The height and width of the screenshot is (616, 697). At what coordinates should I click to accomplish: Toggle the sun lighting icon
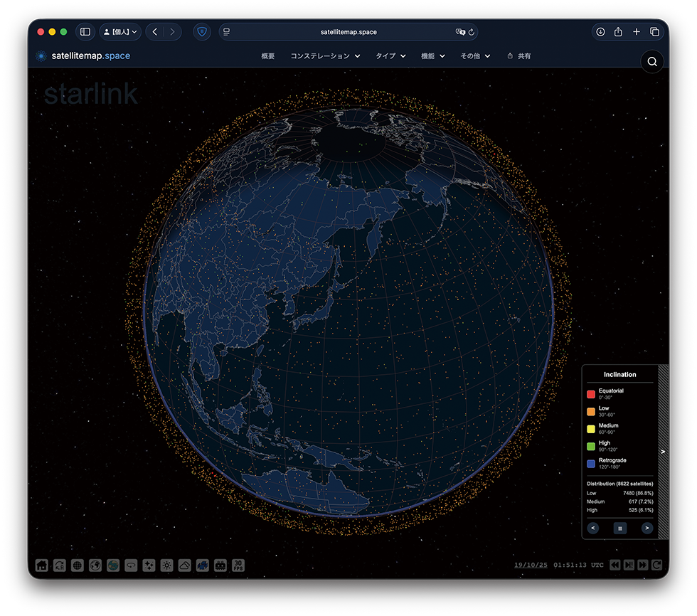(166, 565)
